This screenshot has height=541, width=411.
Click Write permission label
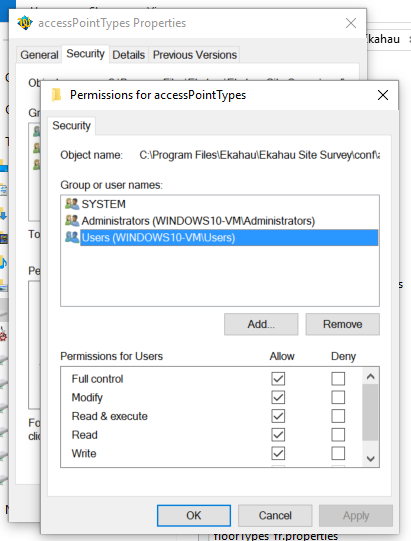tap(84, 453)
